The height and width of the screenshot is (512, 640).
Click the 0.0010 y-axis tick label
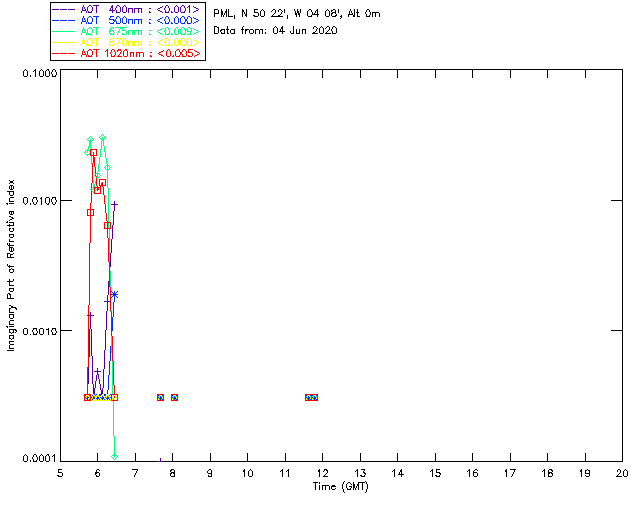(x=40, y=331)
